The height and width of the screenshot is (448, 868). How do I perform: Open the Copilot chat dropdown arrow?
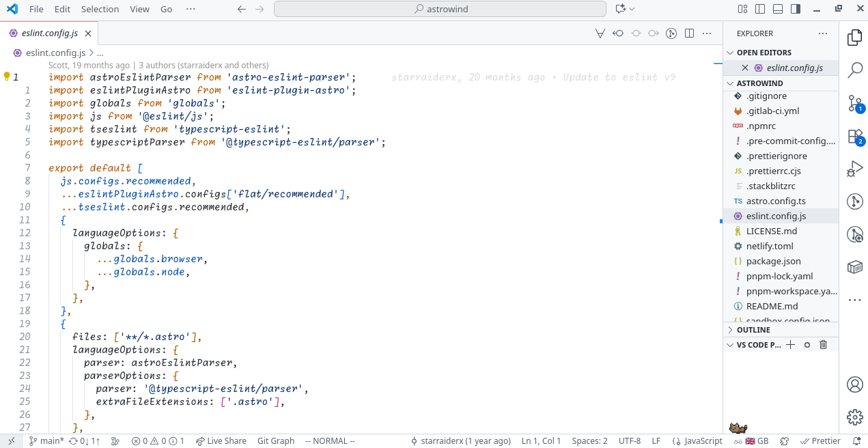[x=632, y=9]
